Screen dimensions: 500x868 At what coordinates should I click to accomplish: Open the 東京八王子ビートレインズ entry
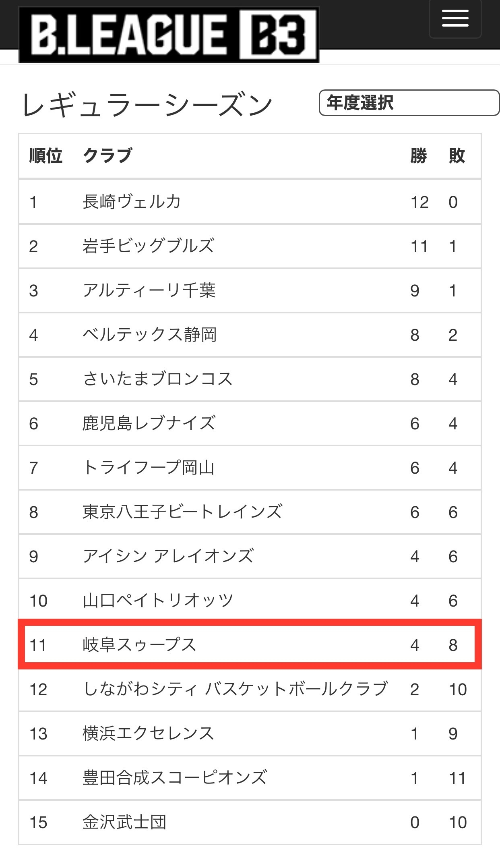point(182,512)
